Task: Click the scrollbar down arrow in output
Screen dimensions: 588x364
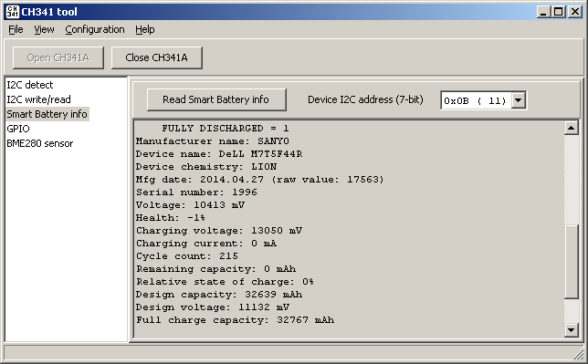Action: click(572, 330)
